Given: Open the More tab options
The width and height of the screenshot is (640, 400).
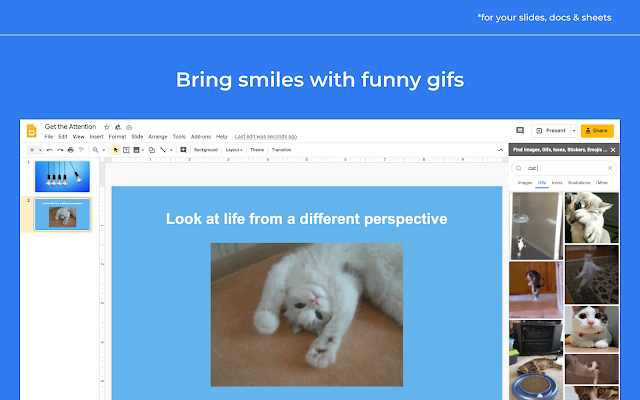Looking at the screenshot, I should click(x=602, y=183).
